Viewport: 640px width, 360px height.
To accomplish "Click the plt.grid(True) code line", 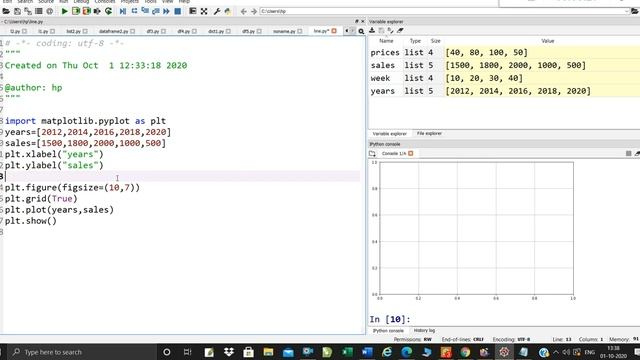I will pyautogui.click(x=41, y=199).
